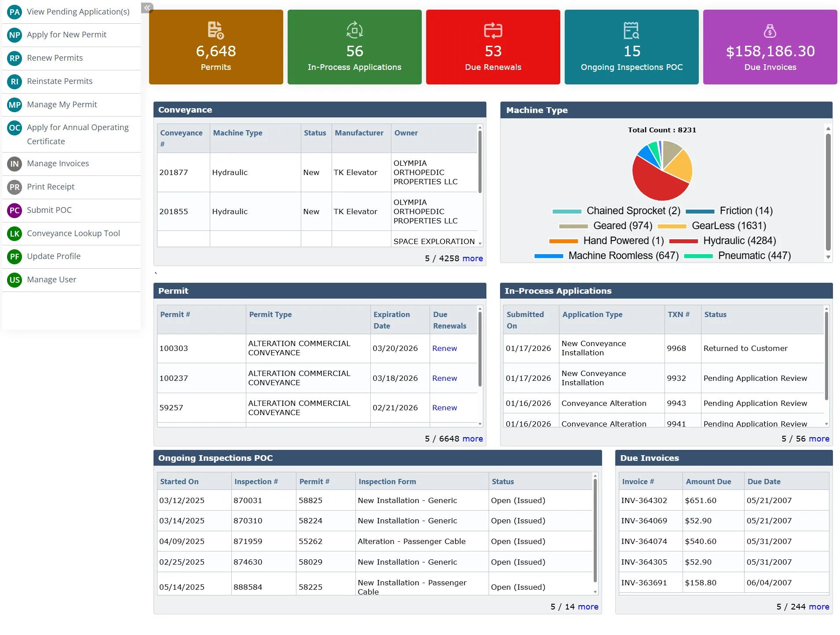Click the LK Conveyance Lookup Tool icon

point(15,234)
